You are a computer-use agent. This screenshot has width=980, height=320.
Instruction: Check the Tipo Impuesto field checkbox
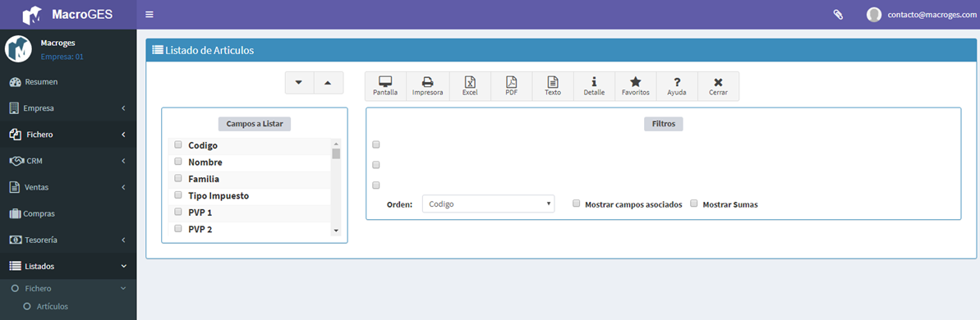tap(178, 195)
